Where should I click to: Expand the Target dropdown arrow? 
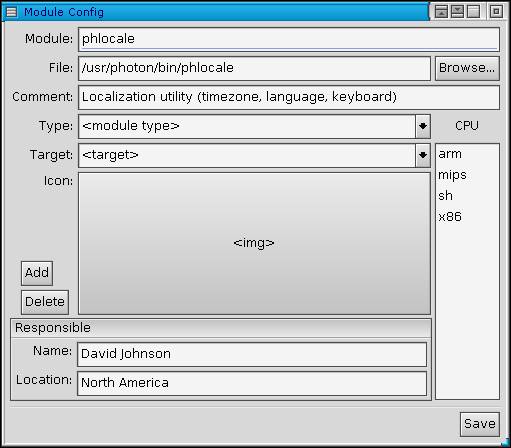click(423, 155)
